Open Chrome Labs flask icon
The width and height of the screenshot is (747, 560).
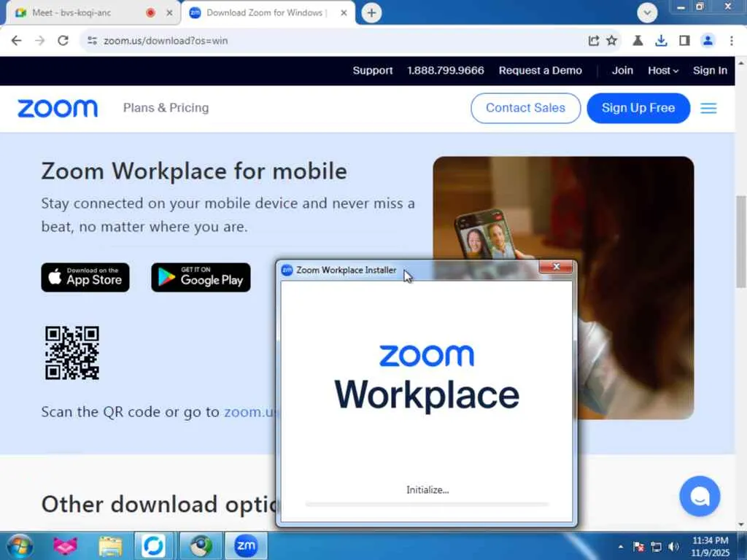point(638,41)
